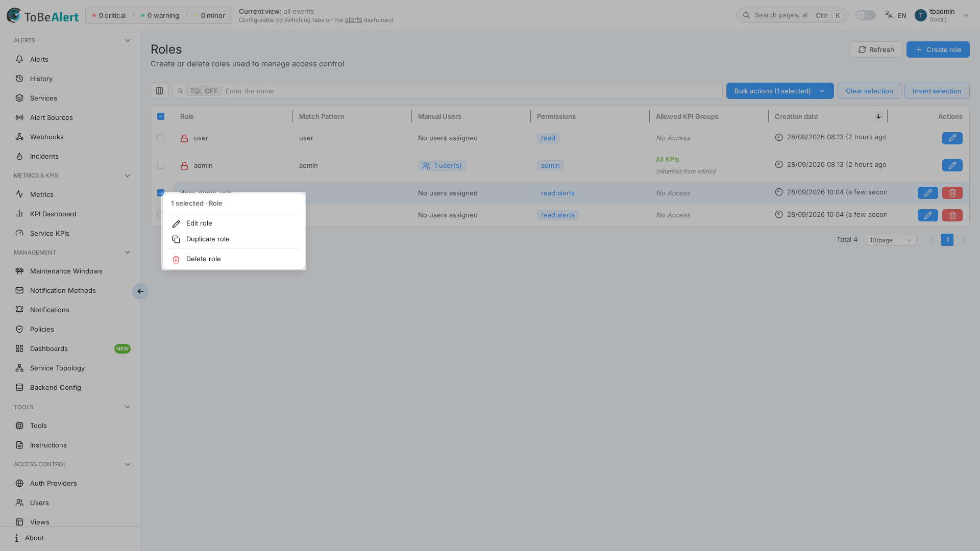The image size is (980, 551).
Task: Click the sort arrow on Creation date column
Action: coord(878,116)
